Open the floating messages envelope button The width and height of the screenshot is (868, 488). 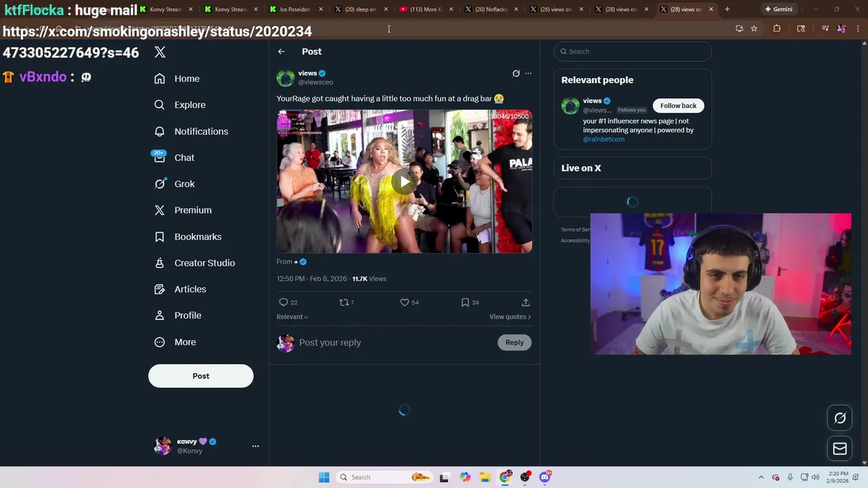[x=840, y=449]
